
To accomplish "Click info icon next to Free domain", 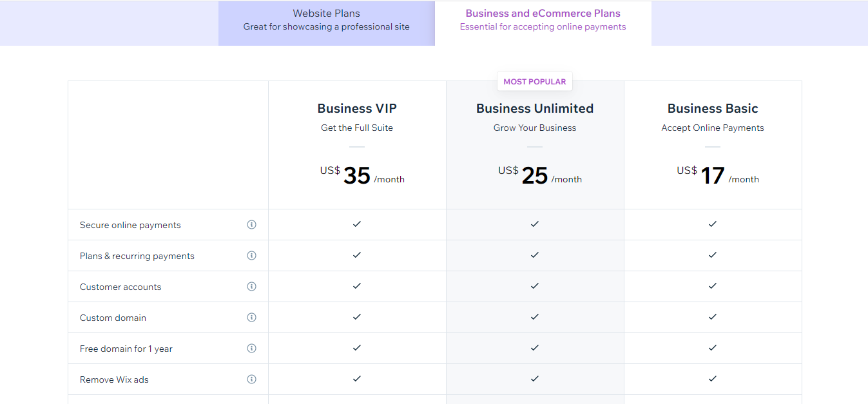I will tap(251, 349).
